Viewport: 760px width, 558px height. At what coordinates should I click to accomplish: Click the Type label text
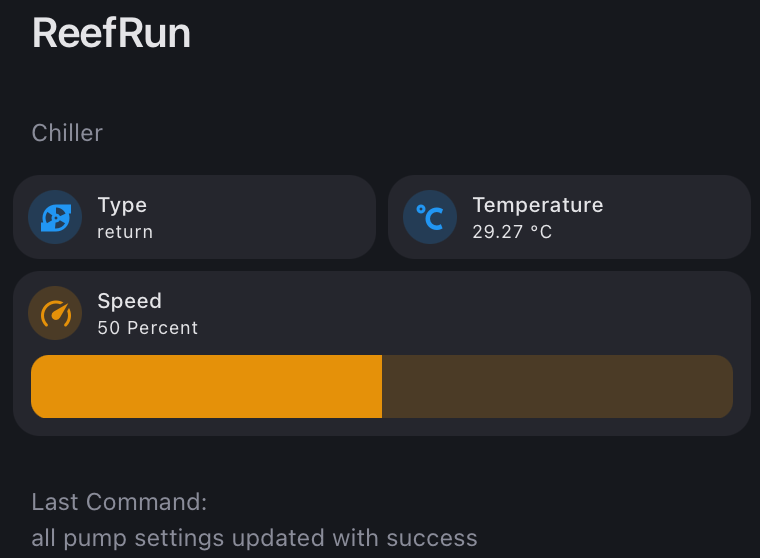[x=122, y=206]
